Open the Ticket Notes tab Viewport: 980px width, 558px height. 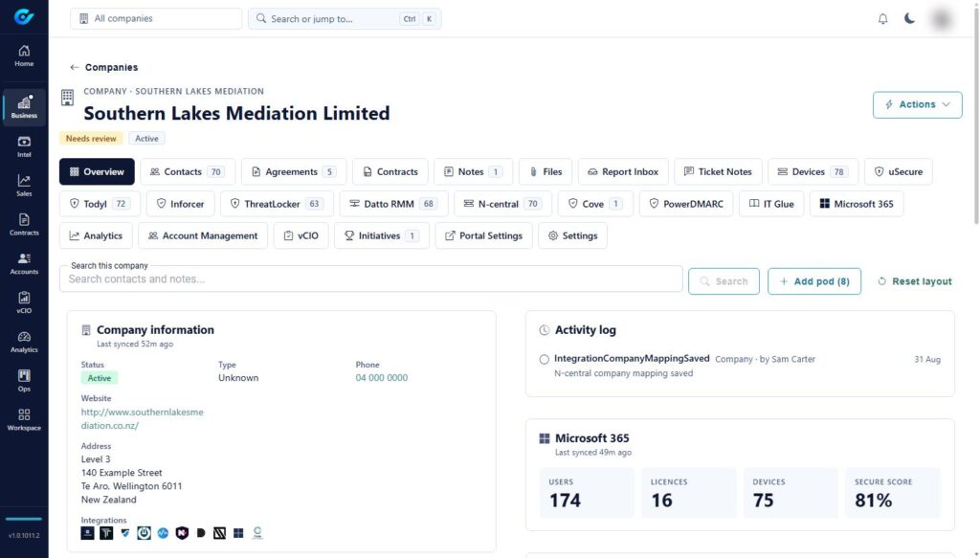click(718, 172)
